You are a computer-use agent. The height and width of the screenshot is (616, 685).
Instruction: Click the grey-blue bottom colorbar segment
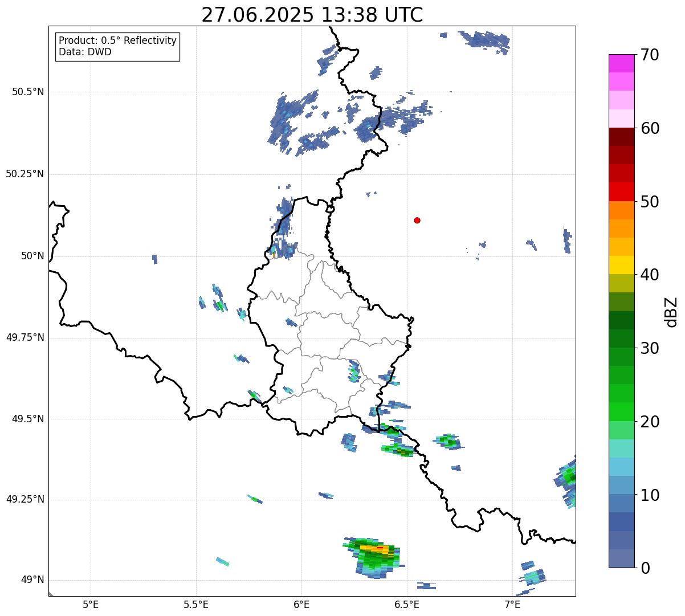tap(621, 558)
